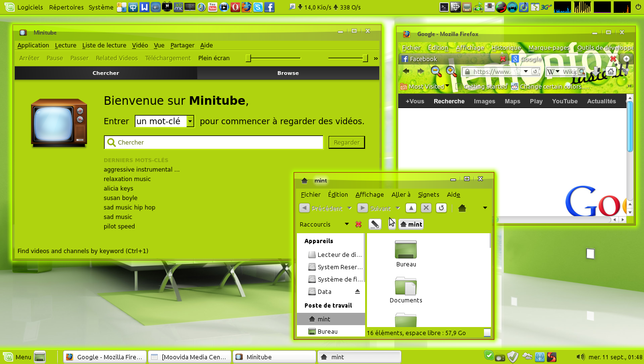Screen dimensions: 644x364
Task: Eject the Data drive
Action: (x=358, y=291)
